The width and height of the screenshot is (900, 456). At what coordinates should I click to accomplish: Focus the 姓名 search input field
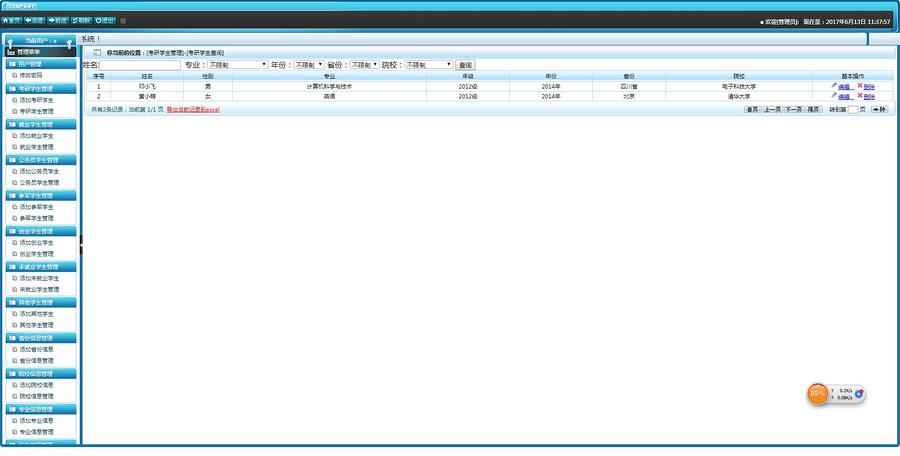pos(140,65)
